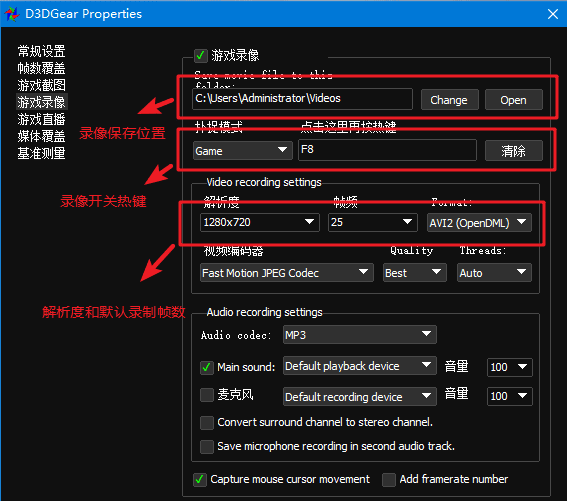Screen dimensions: 567x501
Task: Close the D3DGear Properties window
Action: click(x=553, y=14)
